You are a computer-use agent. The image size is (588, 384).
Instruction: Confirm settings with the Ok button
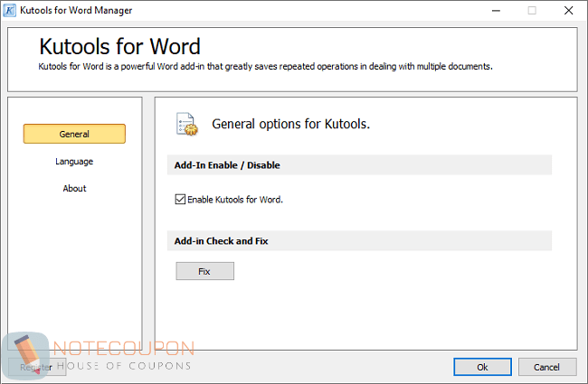[482, 367]
